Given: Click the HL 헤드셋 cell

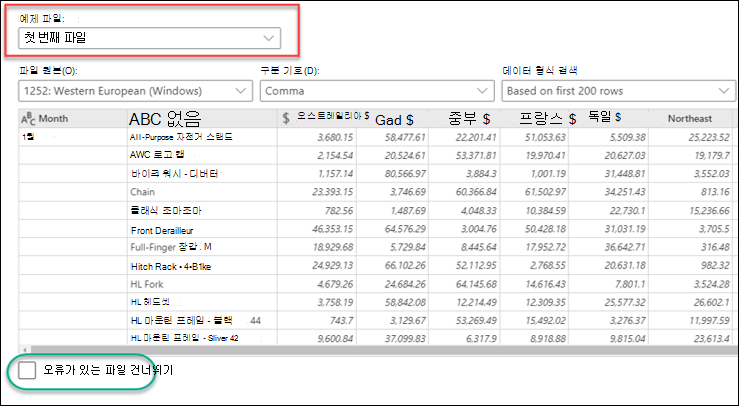Looking at the screenshot, I should [202, 302].
